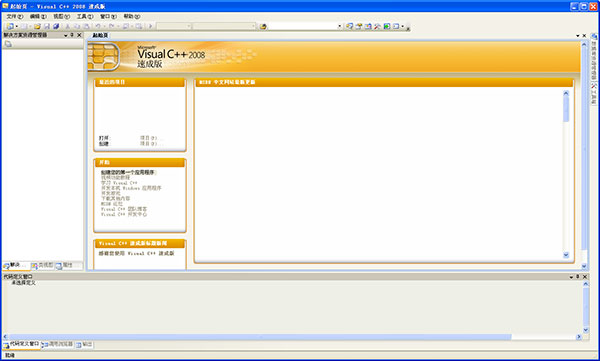Open Object Browser toolbar icon
This screenshot has width=600, height=361.
[x=368, y=26]
